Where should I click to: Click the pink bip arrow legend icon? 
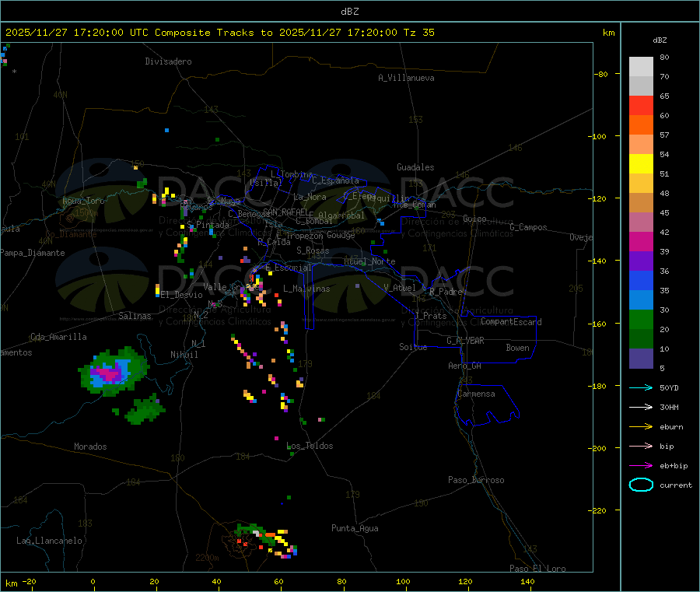click(x=641, y=446)
